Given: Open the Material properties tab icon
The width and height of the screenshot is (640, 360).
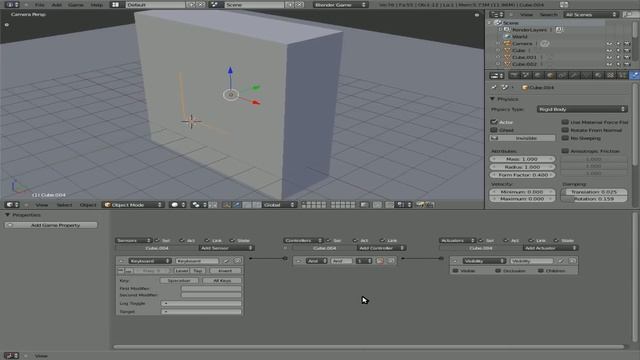Looking at the screenshot, I should click(598, 75).
